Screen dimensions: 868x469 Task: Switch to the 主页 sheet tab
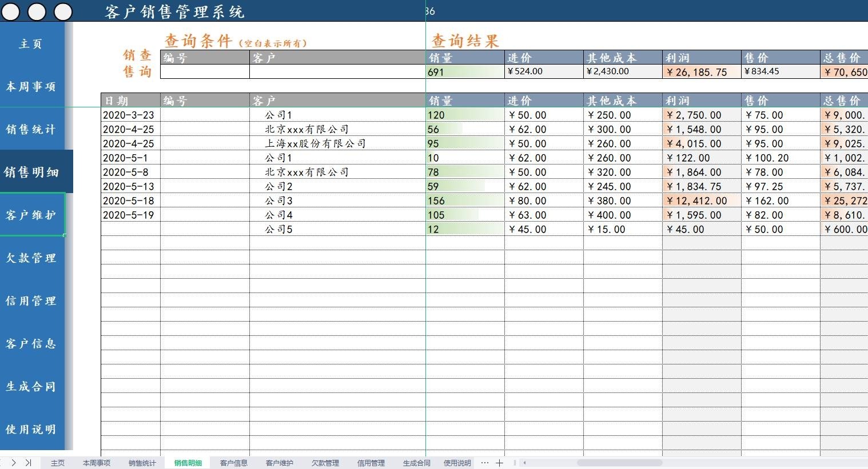58,463
